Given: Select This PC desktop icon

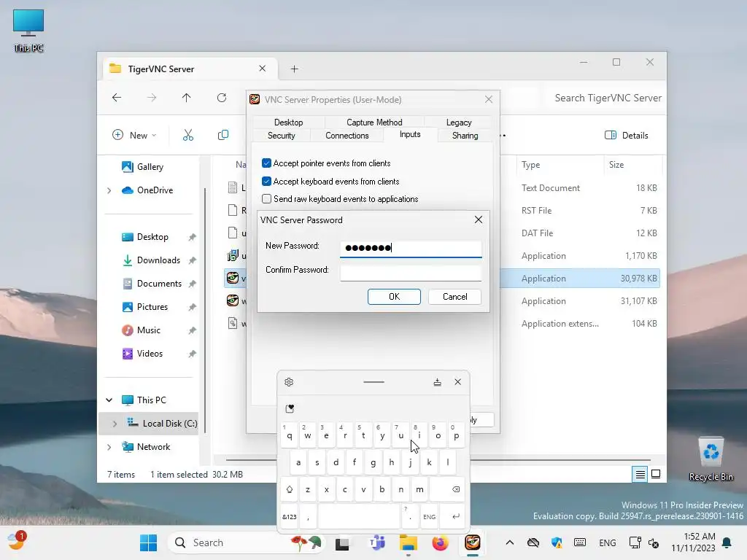Looking at the screenshot, I should pos(28,31).
